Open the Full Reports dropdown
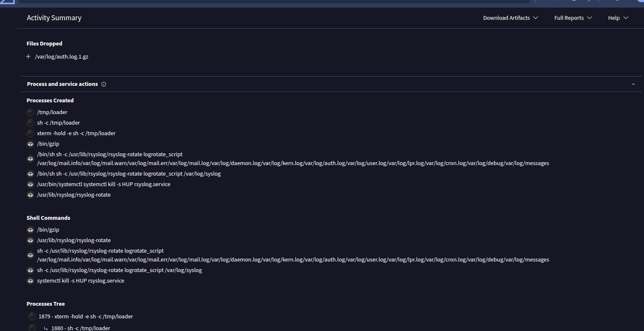This screenshot has height=331, width=644. (573, 18)
